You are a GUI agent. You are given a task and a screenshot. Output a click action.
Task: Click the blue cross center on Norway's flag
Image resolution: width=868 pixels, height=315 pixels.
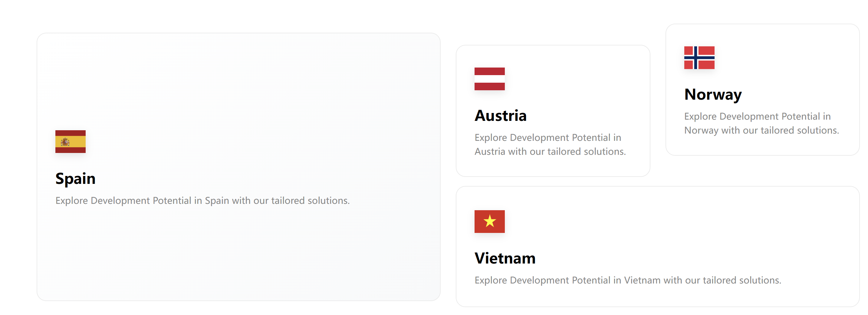tap(695, 58)
